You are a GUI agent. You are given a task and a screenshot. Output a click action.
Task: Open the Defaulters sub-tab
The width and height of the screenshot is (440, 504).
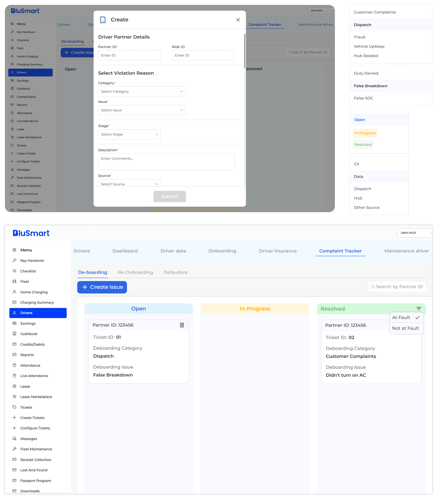click(175, 272)
